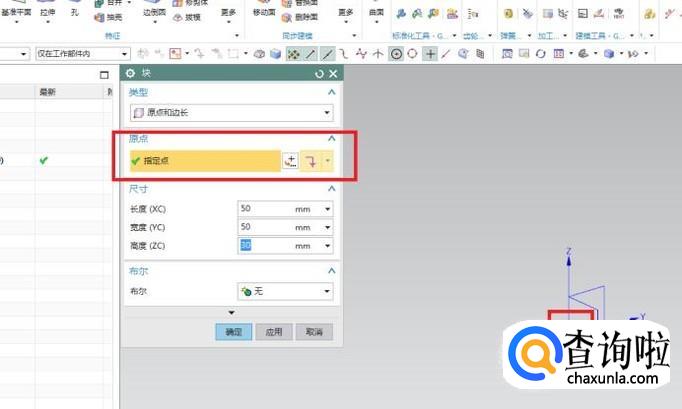Image resolution: width=682 pixels, height=409 pixels.
Task: Click the 宽度 (YC) value field
Action: coord(264,227)
